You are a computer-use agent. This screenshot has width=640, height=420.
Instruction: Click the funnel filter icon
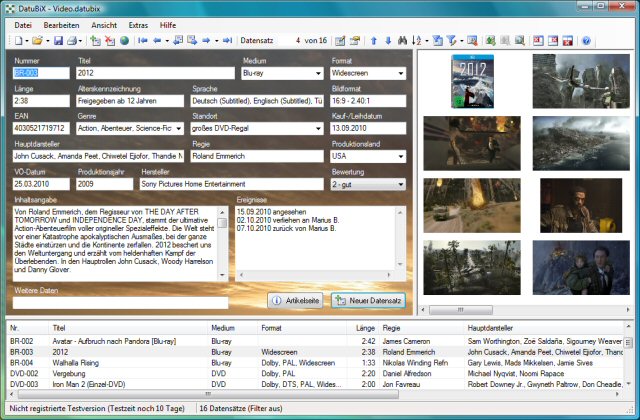point(452,41)
